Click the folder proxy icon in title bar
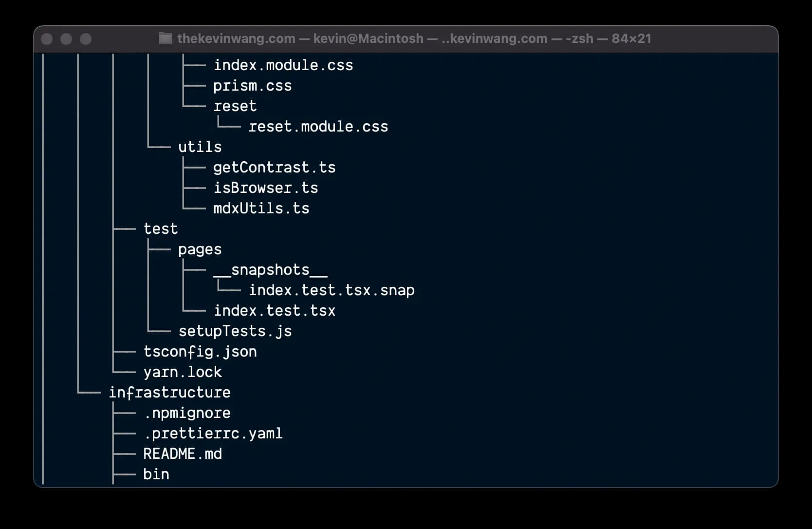The image size is (812, 529). click(166, 38)
